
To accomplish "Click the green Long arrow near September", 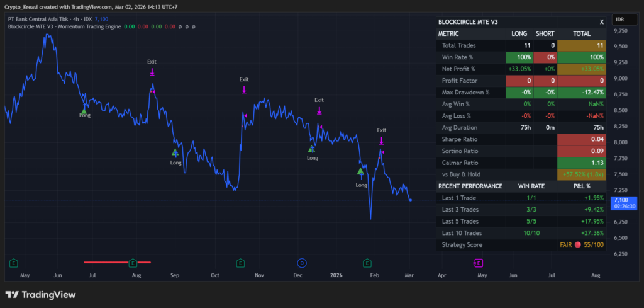I will (x=175, y=152).
